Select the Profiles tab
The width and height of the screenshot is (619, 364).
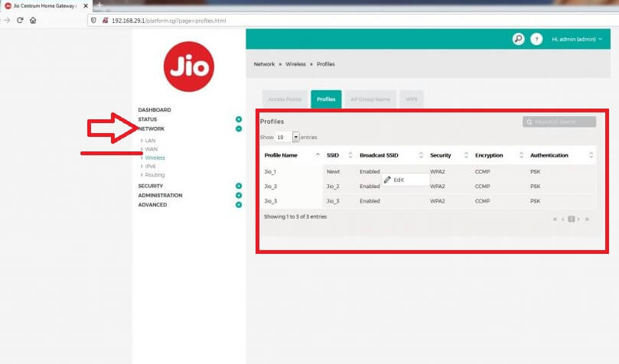point(326,99)
